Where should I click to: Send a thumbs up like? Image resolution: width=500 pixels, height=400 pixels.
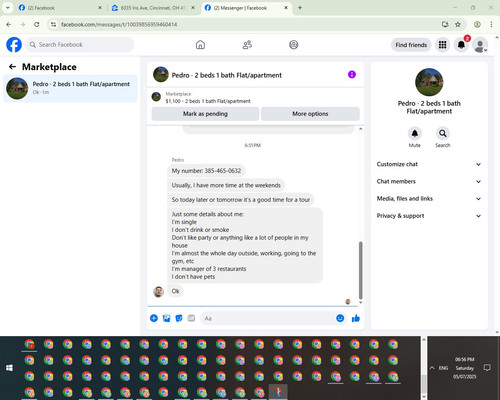click(356, 318)
